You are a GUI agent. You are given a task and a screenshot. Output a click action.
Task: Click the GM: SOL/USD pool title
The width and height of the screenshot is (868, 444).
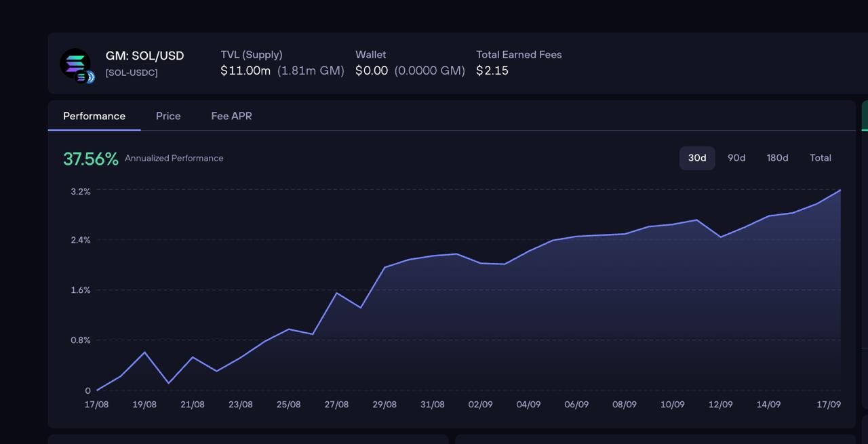click(x=144, y=56)
